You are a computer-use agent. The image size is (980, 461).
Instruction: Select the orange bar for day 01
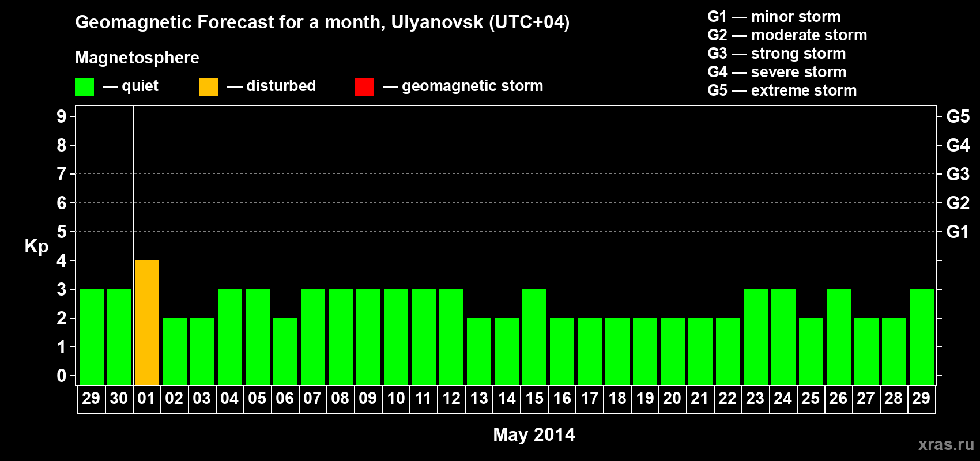147,323
